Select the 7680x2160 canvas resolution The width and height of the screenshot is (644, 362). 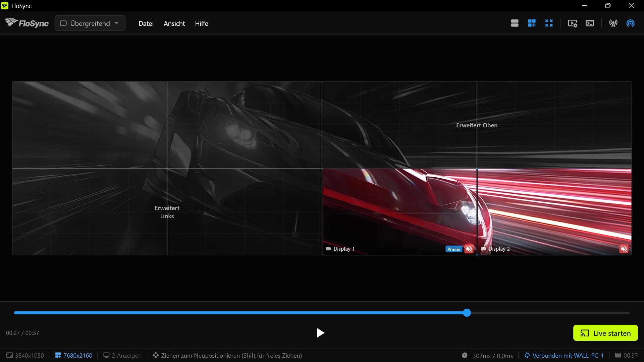coord(74,355)
